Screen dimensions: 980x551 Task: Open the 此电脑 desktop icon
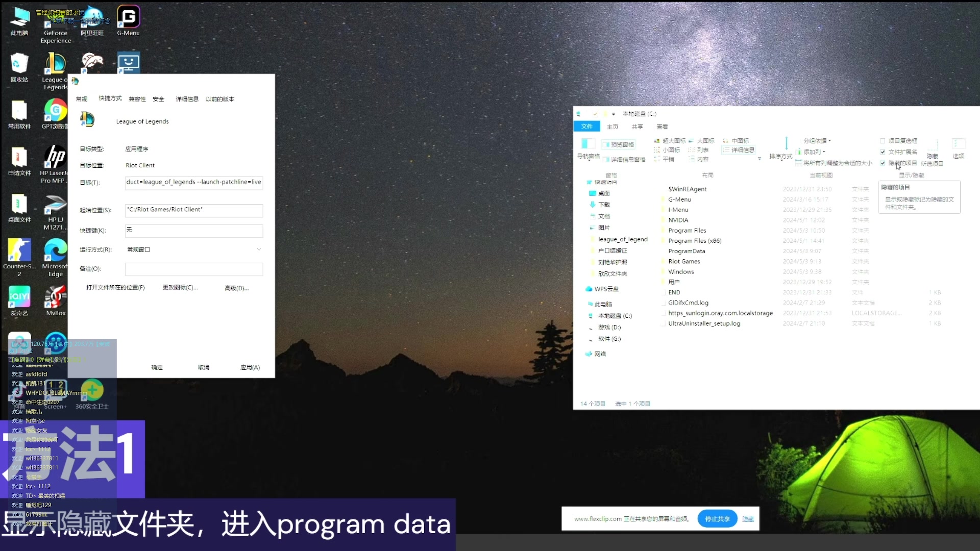pos(19,21)
